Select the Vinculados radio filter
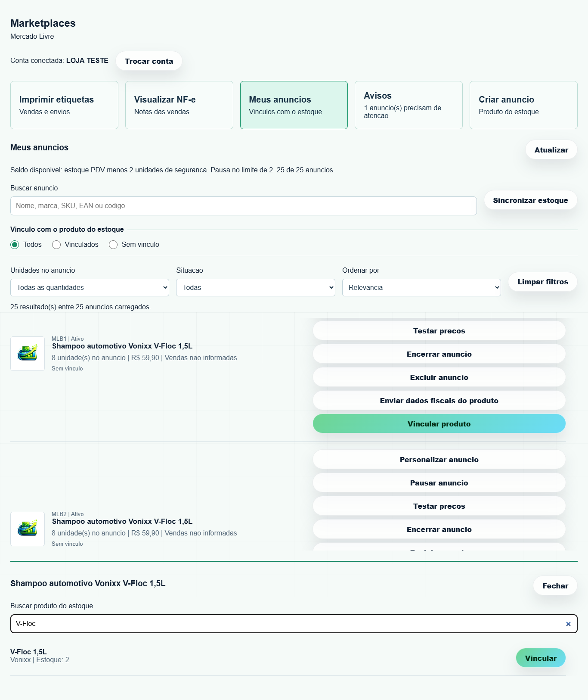 pyautogui.click(x=56, y=245)
